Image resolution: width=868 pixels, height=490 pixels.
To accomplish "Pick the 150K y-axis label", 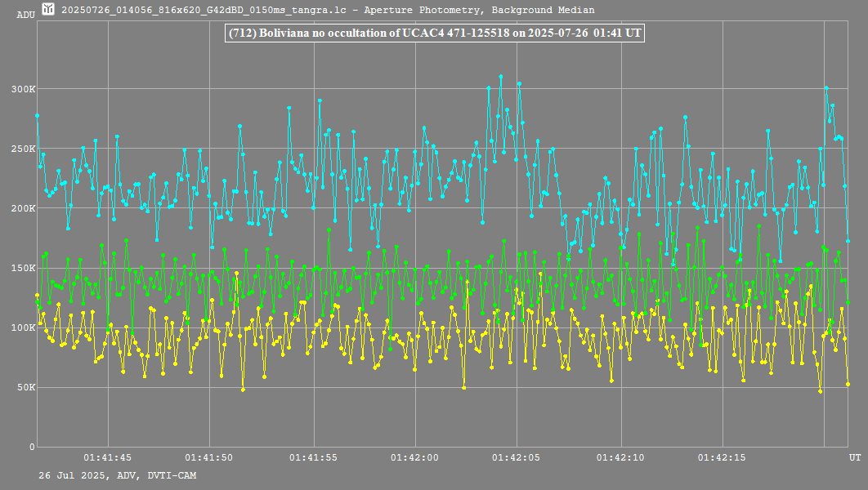I will (22, 268).
